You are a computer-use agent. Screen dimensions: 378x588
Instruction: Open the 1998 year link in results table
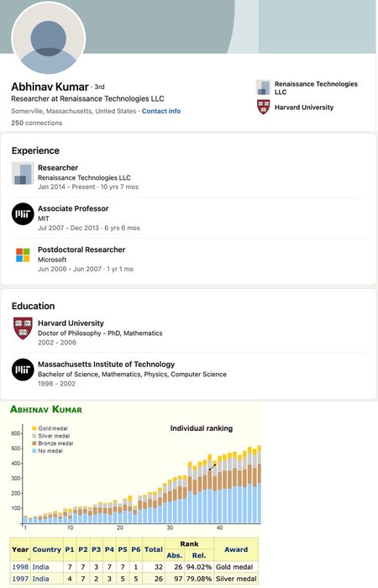[20, 567]
